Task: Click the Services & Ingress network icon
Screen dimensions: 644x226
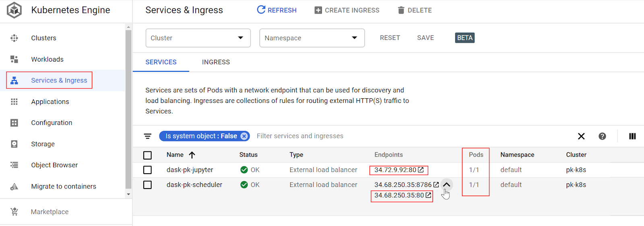Action: coord(14,81)
